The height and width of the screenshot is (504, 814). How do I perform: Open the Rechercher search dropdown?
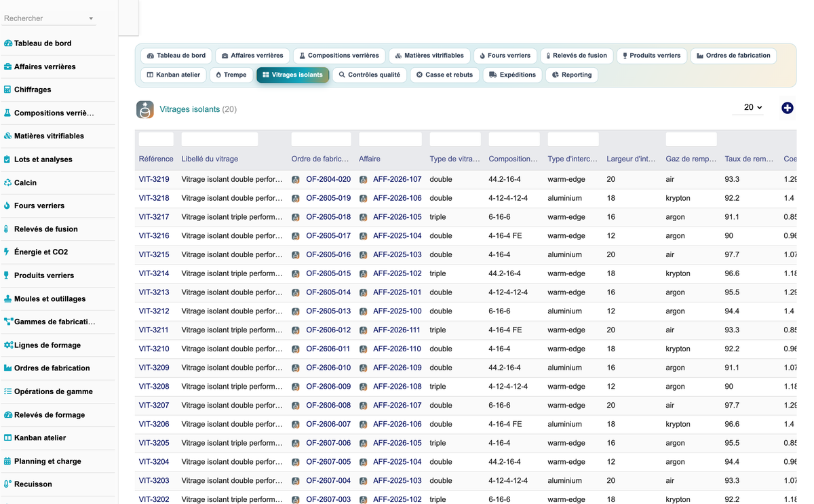point(49,18)
